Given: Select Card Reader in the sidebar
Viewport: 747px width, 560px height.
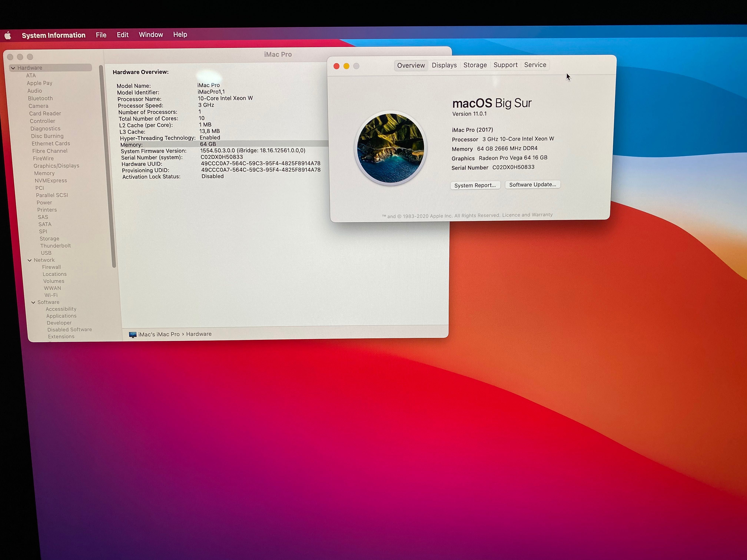Looking at the screenshot, I should tap(45, 113).
